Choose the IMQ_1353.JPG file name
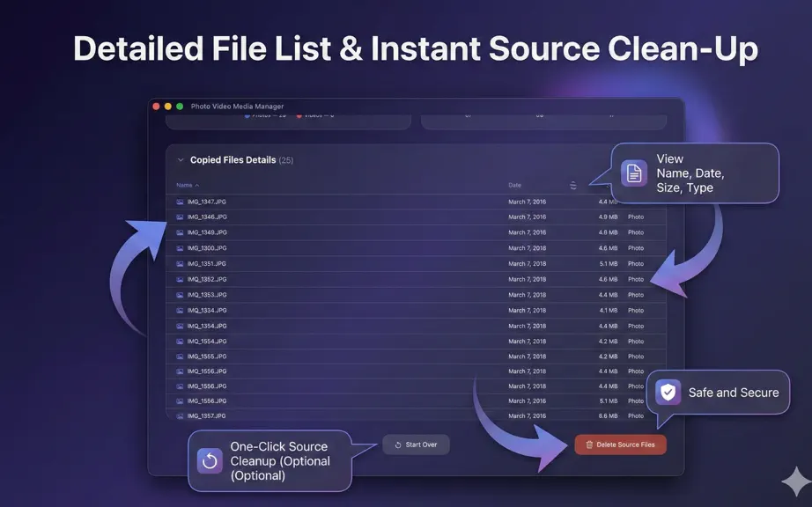The height and width of the screenshot is (507, 812). coord(207,295)
